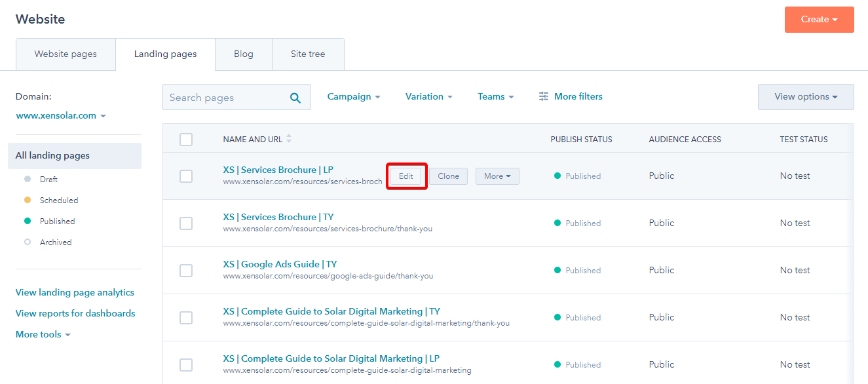Open the Teams filter dropdown
Image resolution: width=868 pixels, height=384 pixels.
[x=496, y=96]
